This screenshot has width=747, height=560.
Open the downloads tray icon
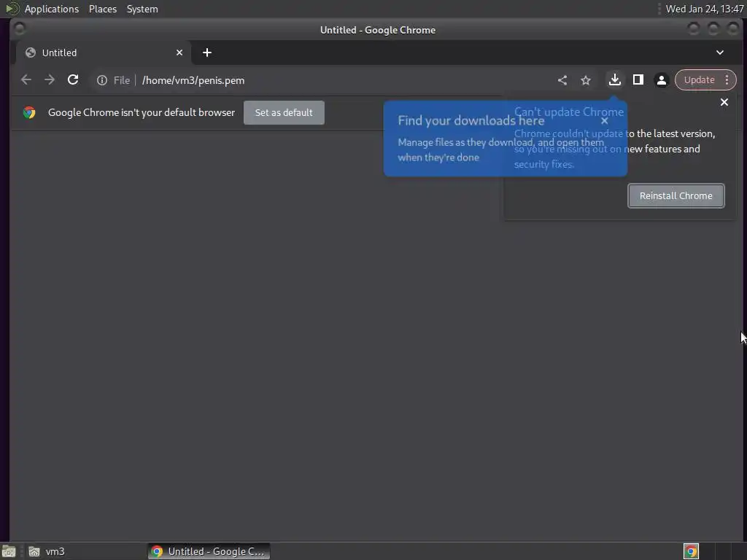614,79
